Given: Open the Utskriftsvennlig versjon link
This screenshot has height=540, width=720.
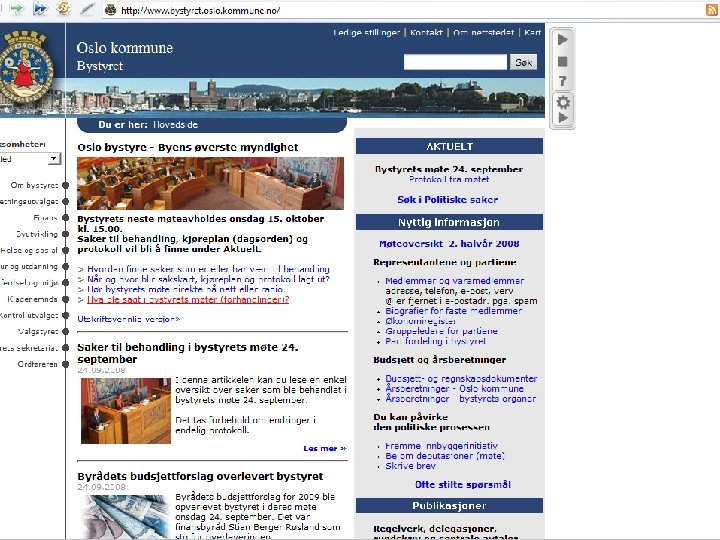Looking at the screenshot, I should pyautogui.click(x=129, y=319).
